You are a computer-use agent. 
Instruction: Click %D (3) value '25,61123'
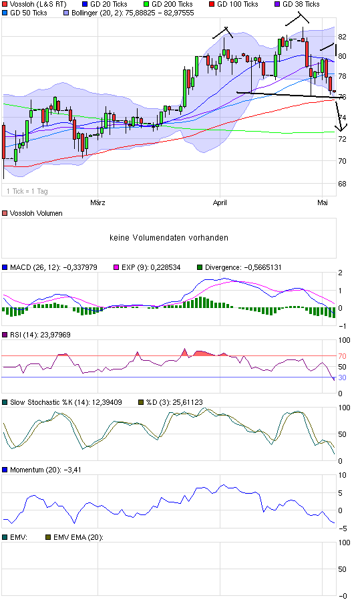click(x=188, y=402)
